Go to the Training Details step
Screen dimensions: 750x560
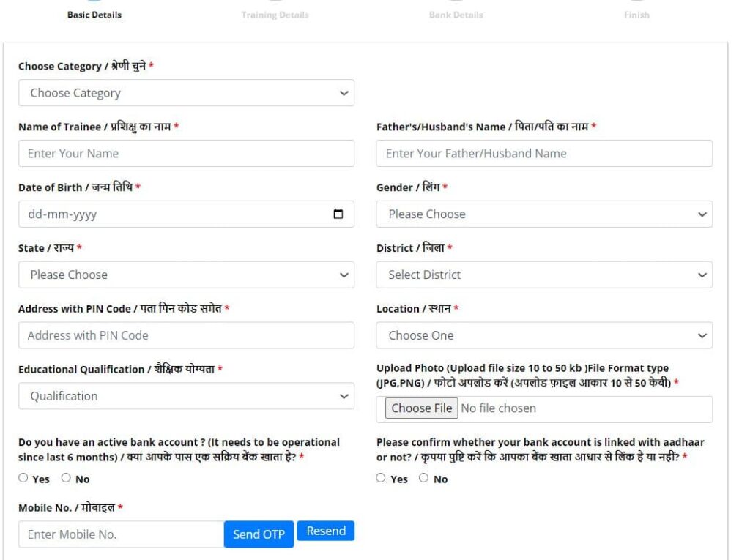tap(275, 14)
